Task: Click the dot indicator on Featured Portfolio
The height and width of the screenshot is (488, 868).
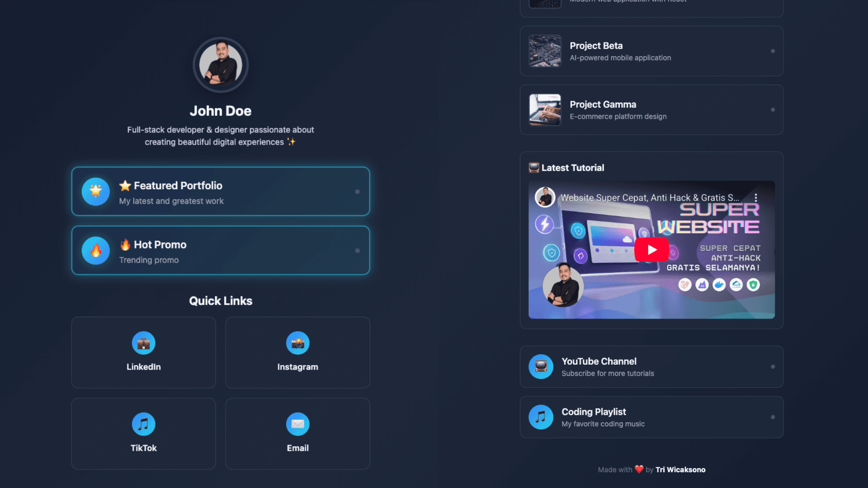Action: coord(358,192)
